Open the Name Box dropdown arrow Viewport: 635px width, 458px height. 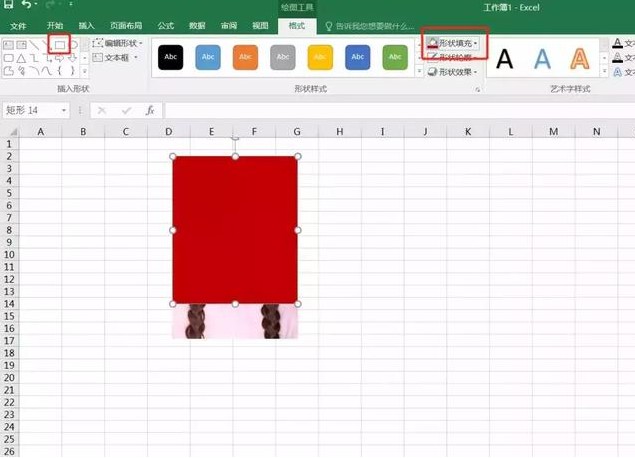pyautogui.click(x=64, y=110)
